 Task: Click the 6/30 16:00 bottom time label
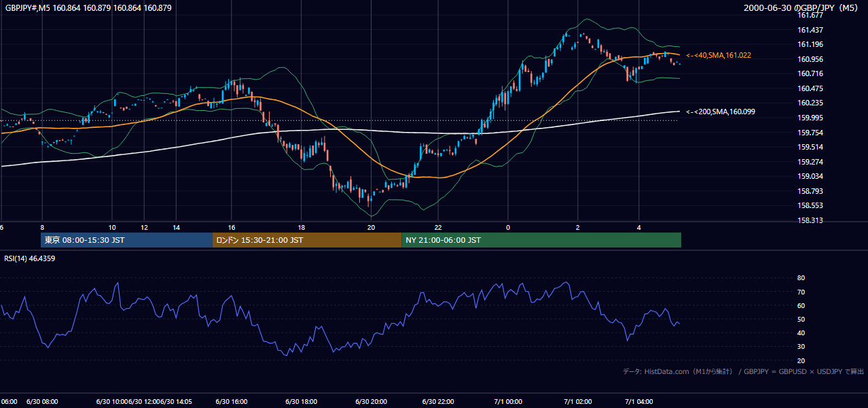pyautogui.click(x=230, y=401)
